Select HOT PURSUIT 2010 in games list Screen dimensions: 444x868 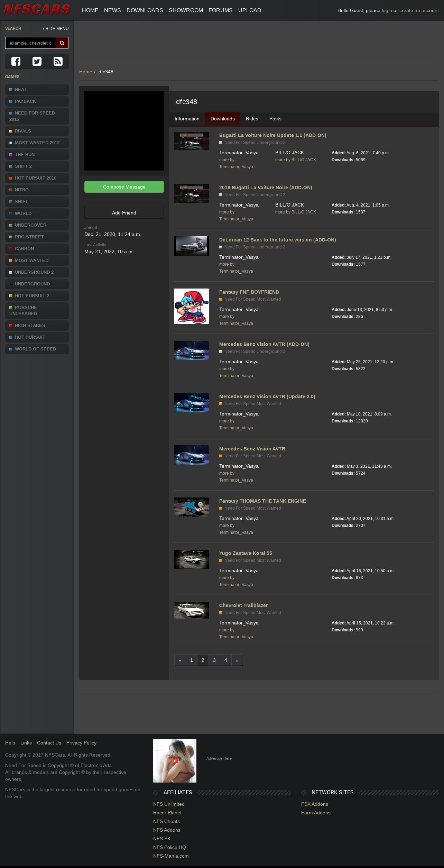37,178
